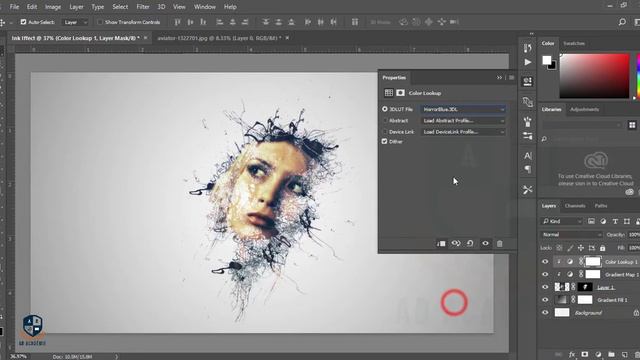Toggle layer visibility eye in Properties panel
This screenshot has width=640, height=360.
pos(485,244)
